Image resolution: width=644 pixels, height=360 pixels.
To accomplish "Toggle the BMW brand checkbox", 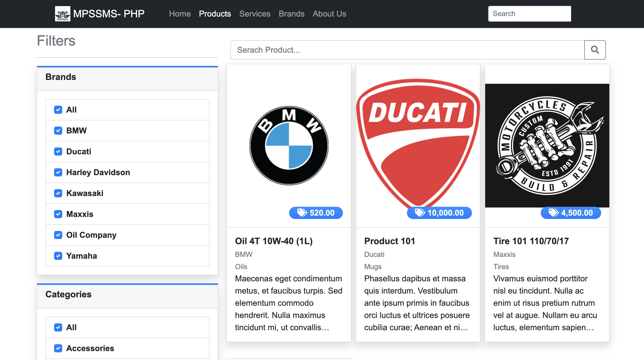I will point(58,131).
